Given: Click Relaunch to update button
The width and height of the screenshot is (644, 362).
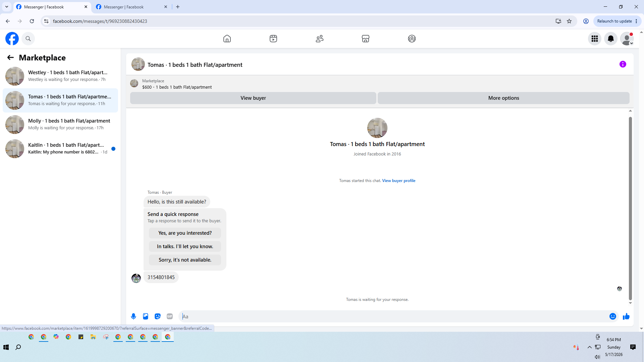Looking at the screenshot, I should [617, 21].
